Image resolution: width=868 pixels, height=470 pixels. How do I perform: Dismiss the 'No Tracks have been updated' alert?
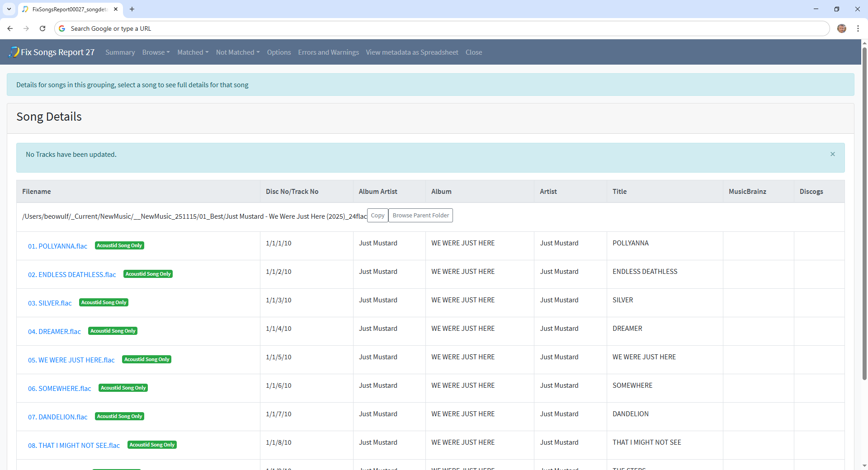pos(832,154)
